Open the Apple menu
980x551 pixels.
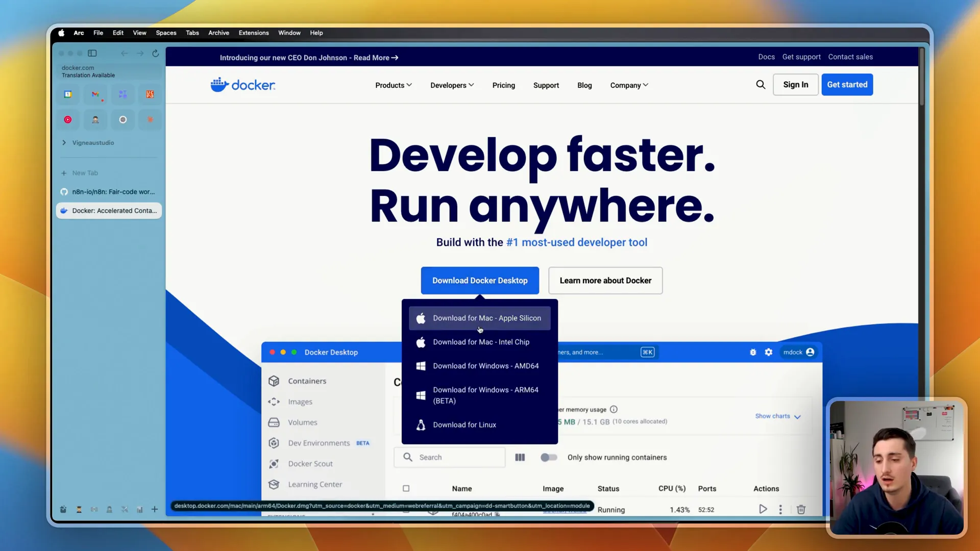[61, 33]
